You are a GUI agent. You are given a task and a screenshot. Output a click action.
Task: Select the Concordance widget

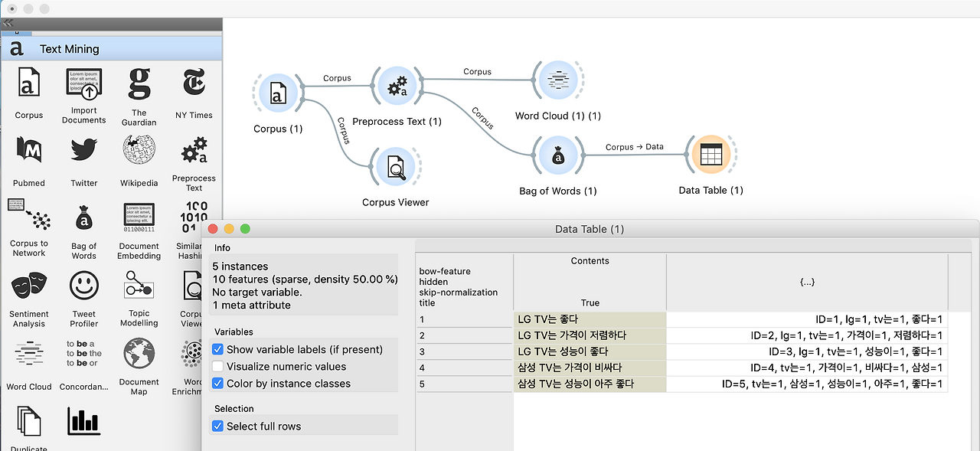coord(84,364)
